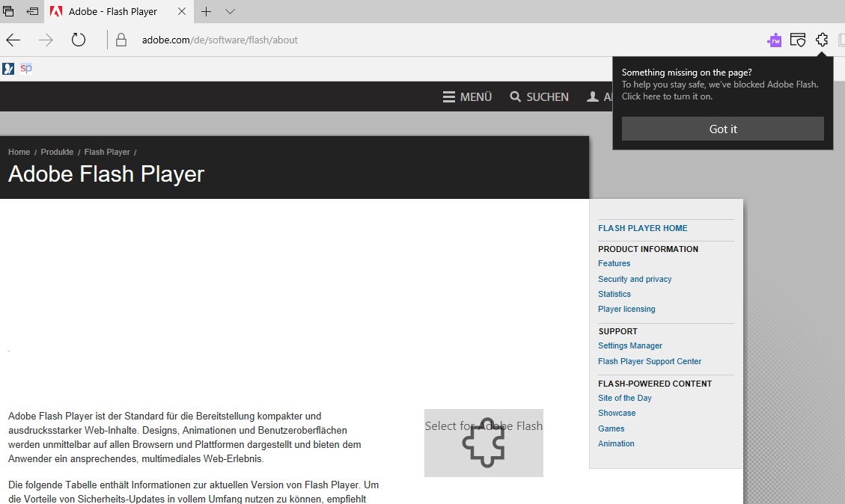The height and width of the screenshot is (504, 845).
Task: Reload the page with the Refresh icon
Action: tap(79, 40)
